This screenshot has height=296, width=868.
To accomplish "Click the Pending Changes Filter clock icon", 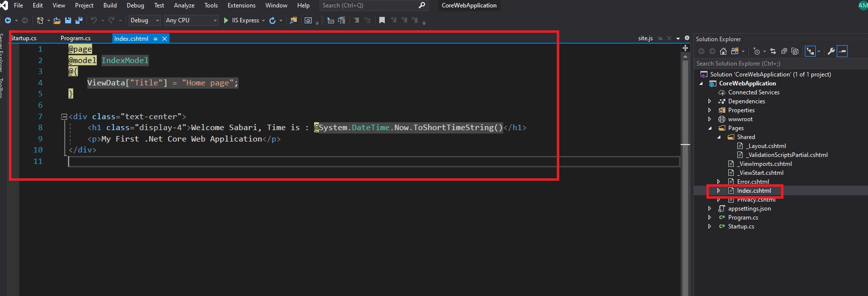I will click(757, 51).
